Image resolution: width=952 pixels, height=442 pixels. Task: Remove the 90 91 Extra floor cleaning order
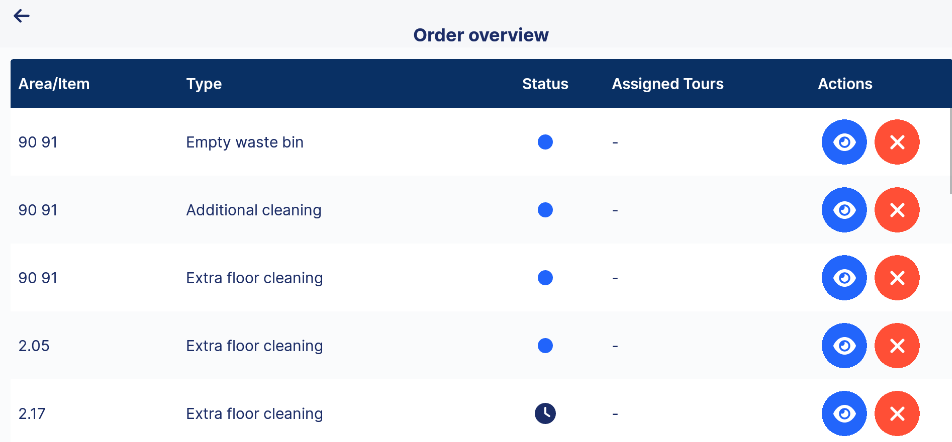pos(897,278)
